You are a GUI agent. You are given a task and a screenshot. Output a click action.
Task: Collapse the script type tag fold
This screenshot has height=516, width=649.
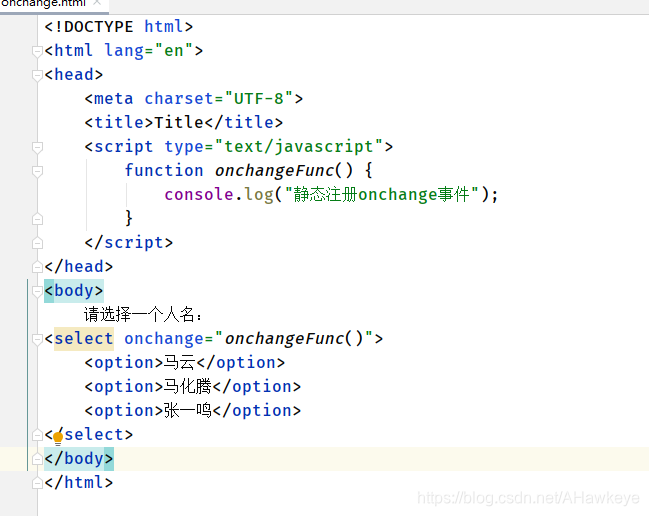[x=37, y=147]
